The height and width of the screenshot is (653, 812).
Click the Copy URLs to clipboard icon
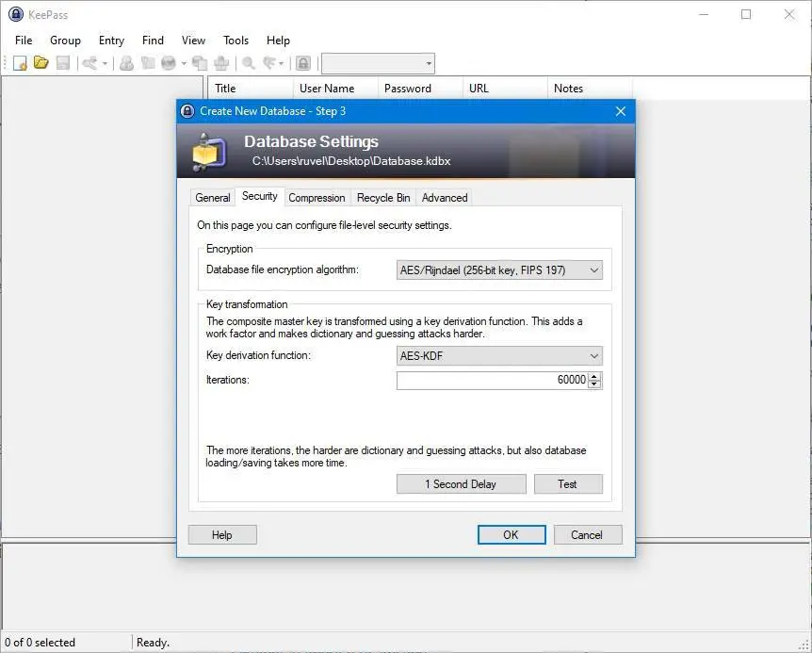[x=200, y=63]
